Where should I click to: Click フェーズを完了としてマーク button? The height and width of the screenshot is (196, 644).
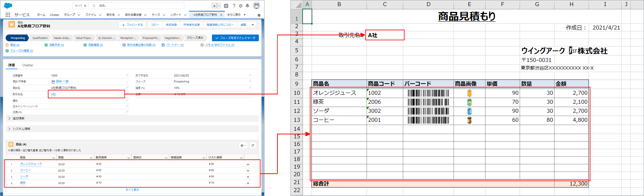(x=235, y=38)
